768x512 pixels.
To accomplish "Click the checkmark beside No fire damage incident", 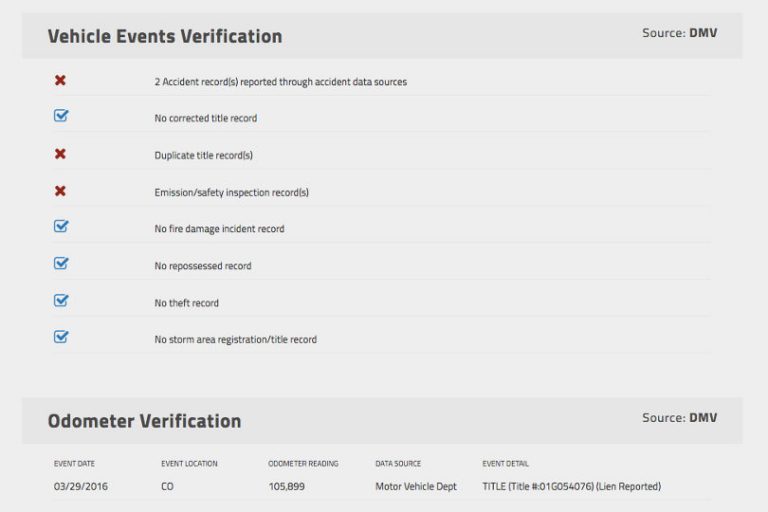I will tap(61, 228).
